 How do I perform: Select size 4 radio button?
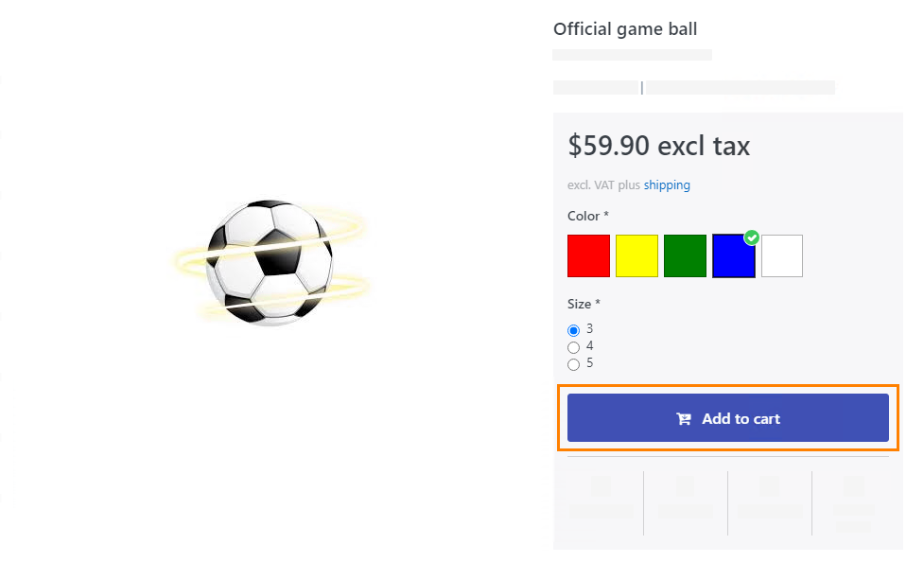pyautogui.click(x=573, y=346)
